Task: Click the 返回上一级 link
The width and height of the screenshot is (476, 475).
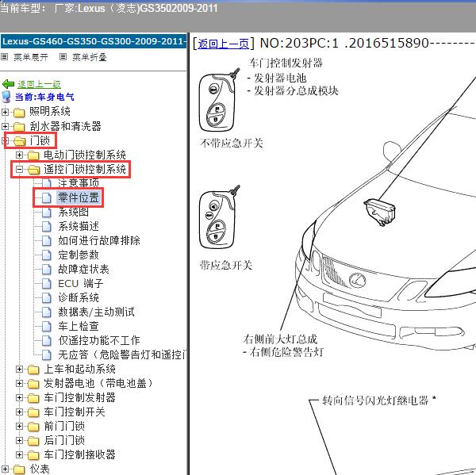Action: [39, 84]
